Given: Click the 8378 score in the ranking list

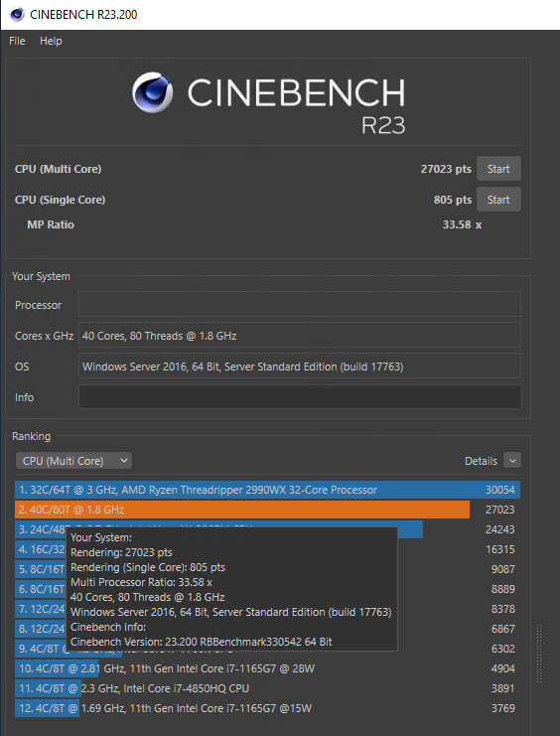Looking at the screenshot, I should coord(502,609).
